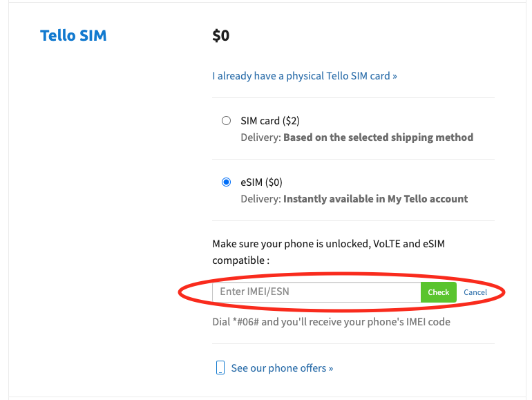
Task: Click the Tello SIM heading
Action: coord(73,36)
